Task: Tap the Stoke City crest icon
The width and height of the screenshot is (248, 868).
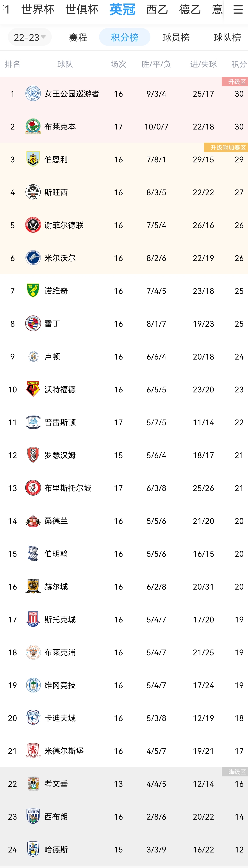Action: [33, 620]
